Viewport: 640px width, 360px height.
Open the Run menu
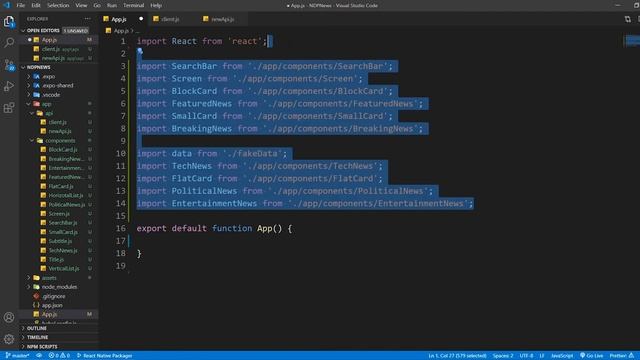112,5
